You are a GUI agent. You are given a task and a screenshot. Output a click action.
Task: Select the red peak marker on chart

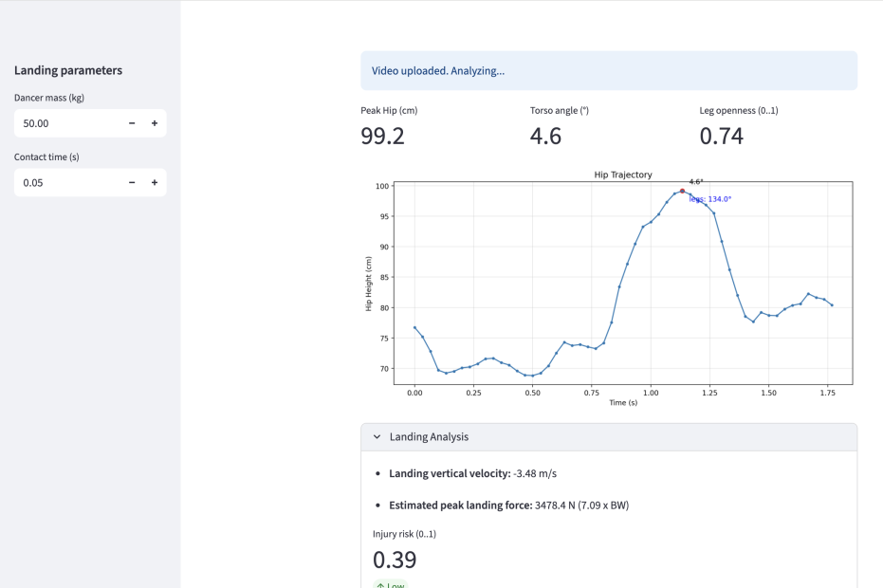[x=682, y=191]
